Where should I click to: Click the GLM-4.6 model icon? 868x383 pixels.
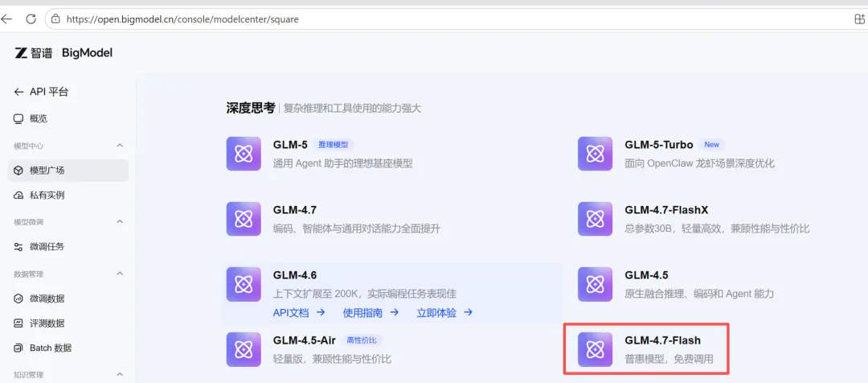pos(244,284)
